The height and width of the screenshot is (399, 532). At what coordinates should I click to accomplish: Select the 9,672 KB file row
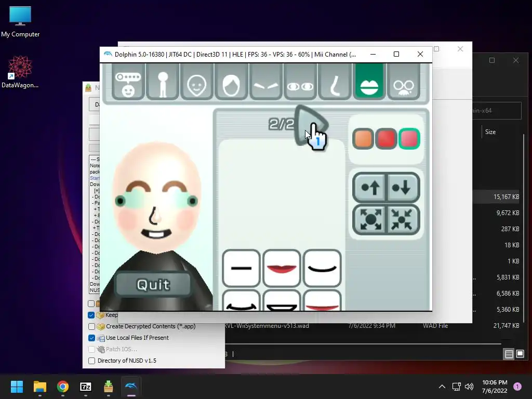pyautogui.click(x=496, y=213)
